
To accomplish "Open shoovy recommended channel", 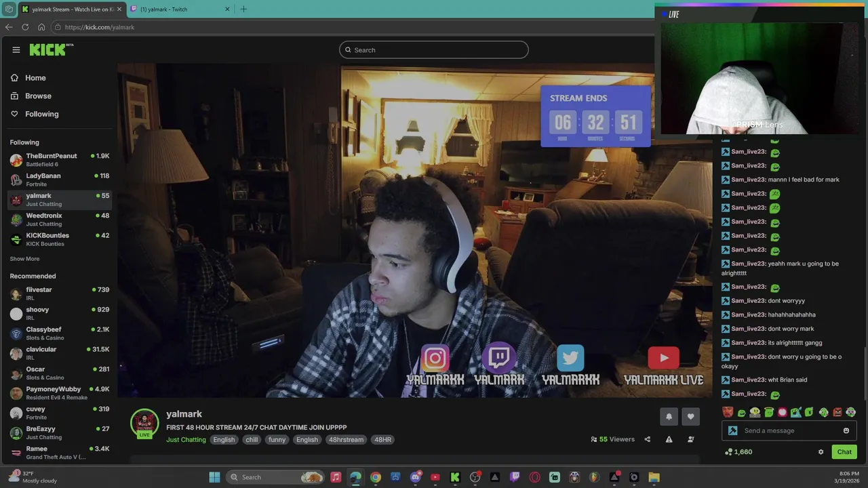I will [60, 313].
